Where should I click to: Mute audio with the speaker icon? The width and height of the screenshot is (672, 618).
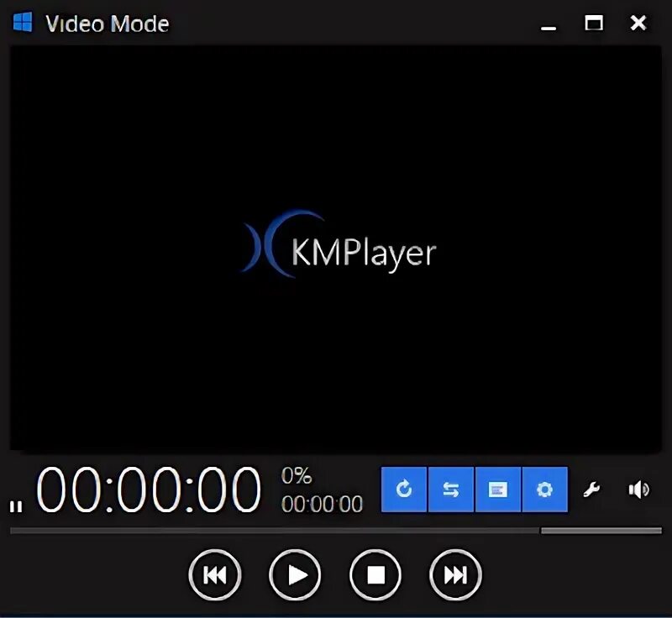pos(639,490)
